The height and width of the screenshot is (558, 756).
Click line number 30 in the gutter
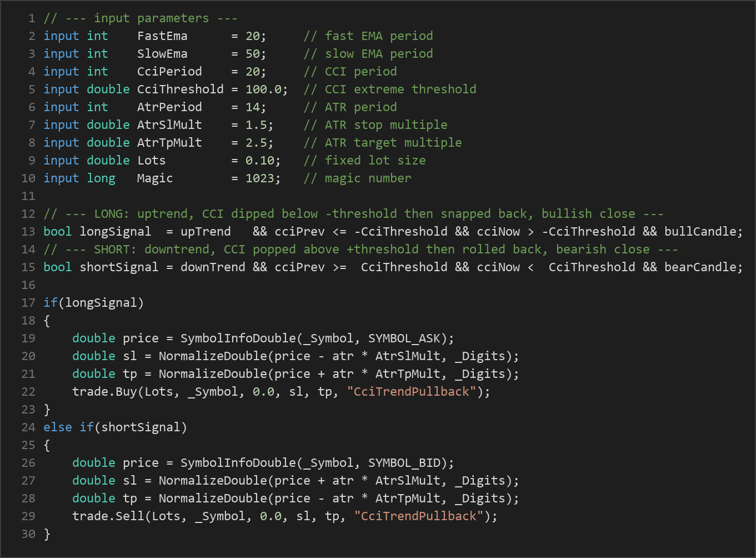[x=28, y=534]
